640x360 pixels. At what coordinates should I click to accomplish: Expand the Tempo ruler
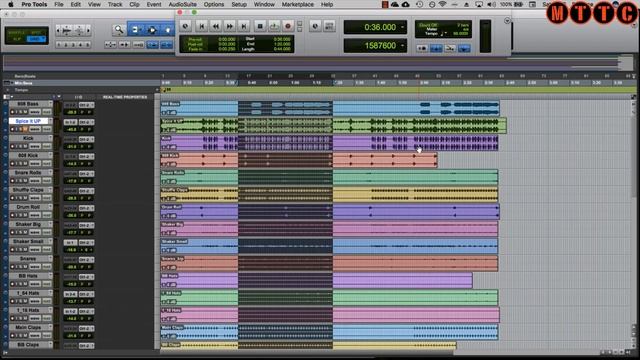8,90
